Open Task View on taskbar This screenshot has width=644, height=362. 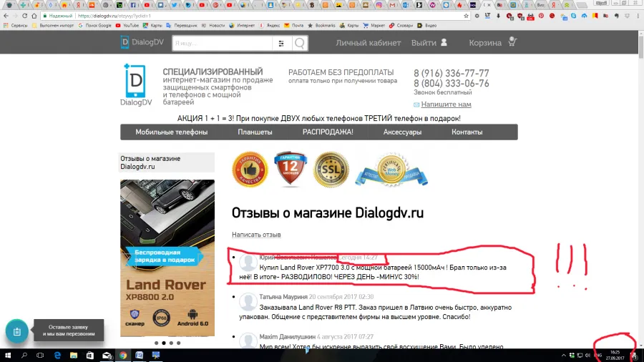tap(40, 356)
